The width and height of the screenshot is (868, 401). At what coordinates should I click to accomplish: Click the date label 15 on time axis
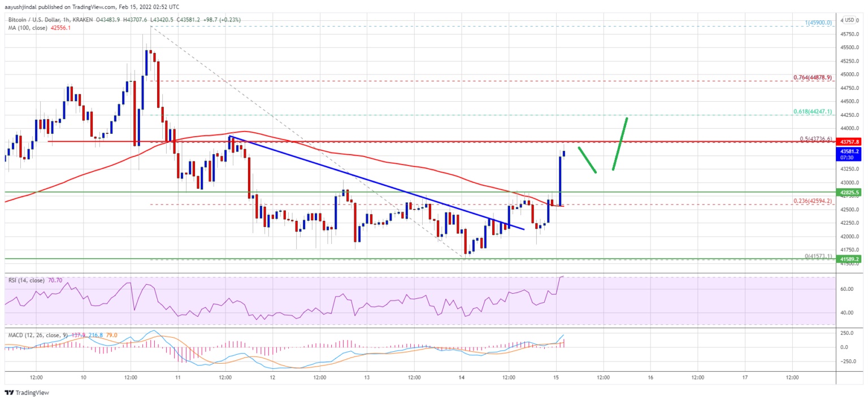555,377
